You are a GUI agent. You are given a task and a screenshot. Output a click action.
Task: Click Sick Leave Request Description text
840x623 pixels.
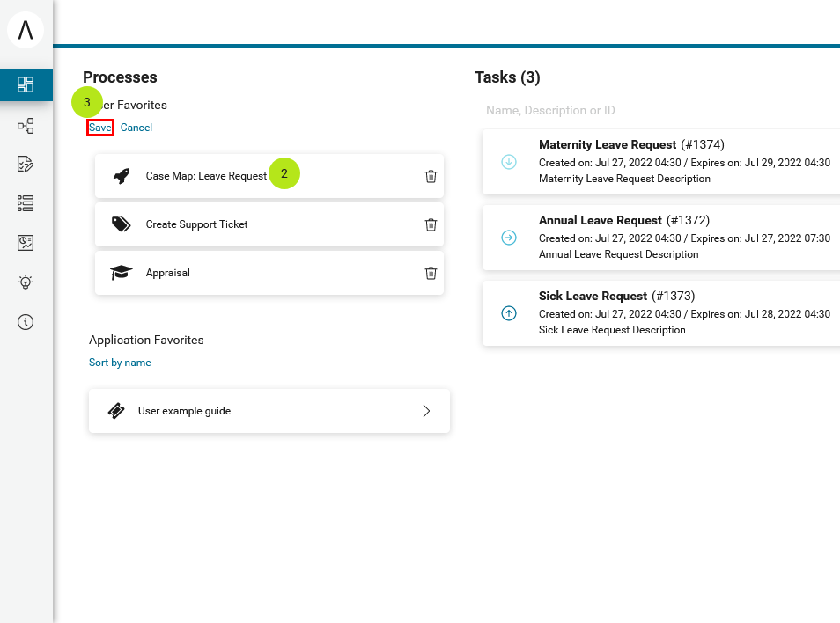point(612,330)
